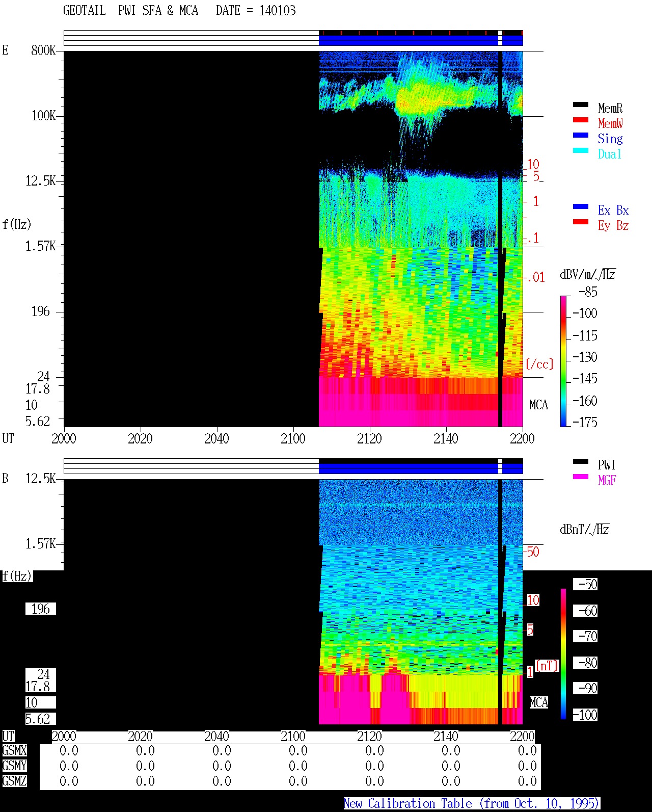
Task: Click the red '10' density scale mark beside E panel
Action: [x=533, y=164]
